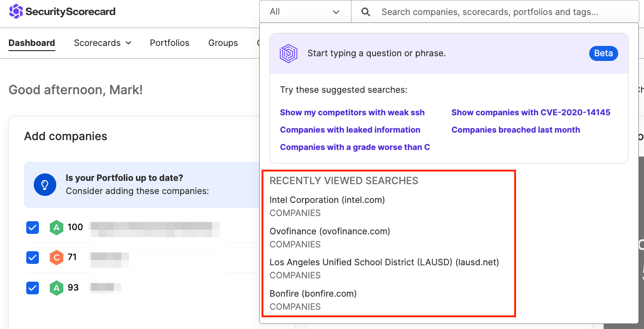Click the orange C grade hexagon scoring 71
The image size is (644, 329).
pyautogui.click(x=56, y=257)
